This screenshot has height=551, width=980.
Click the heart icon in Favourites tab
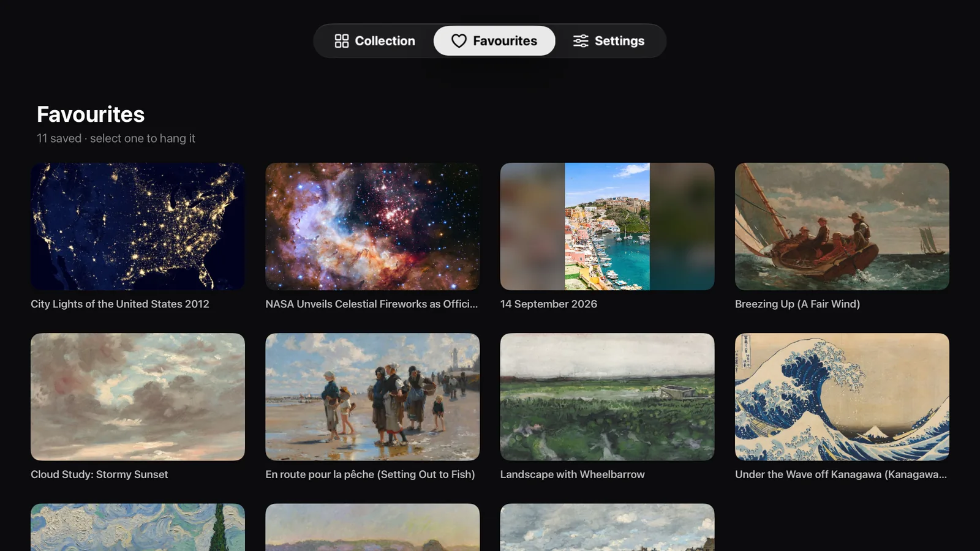coord(459,41)
